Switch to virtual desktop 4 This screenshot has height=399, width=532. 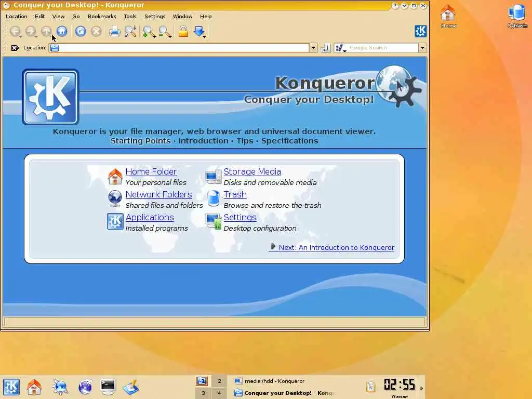[219, 393]
